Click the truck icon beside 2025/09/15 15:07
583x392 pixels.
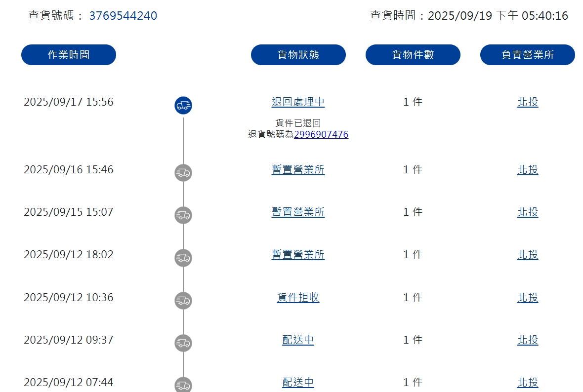[183, 215]
